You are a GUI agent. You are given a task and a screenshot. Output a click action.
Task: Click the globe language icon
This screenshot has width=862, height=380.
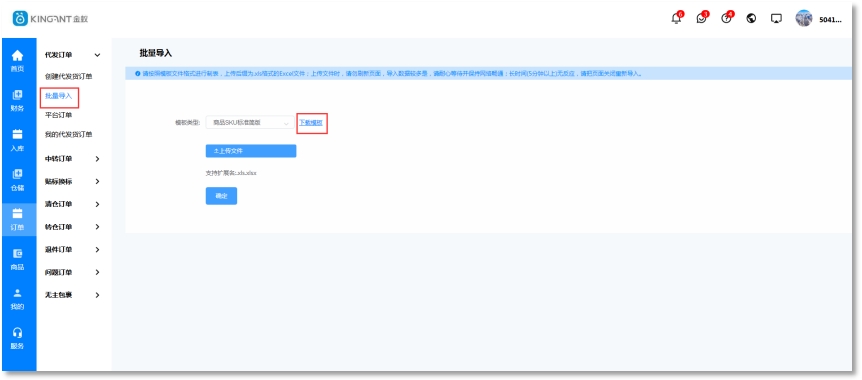point(751,18)
